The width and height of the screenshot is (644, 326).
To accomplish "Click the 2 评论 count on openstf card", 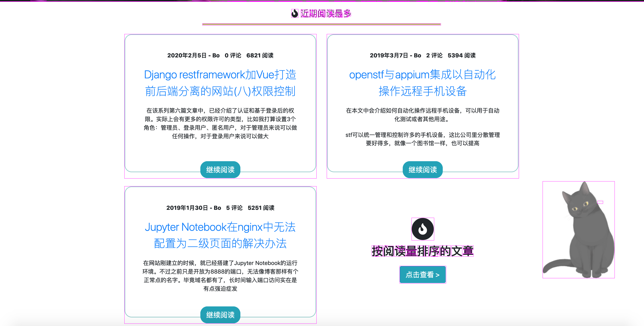I will click(x=434, y=55).
